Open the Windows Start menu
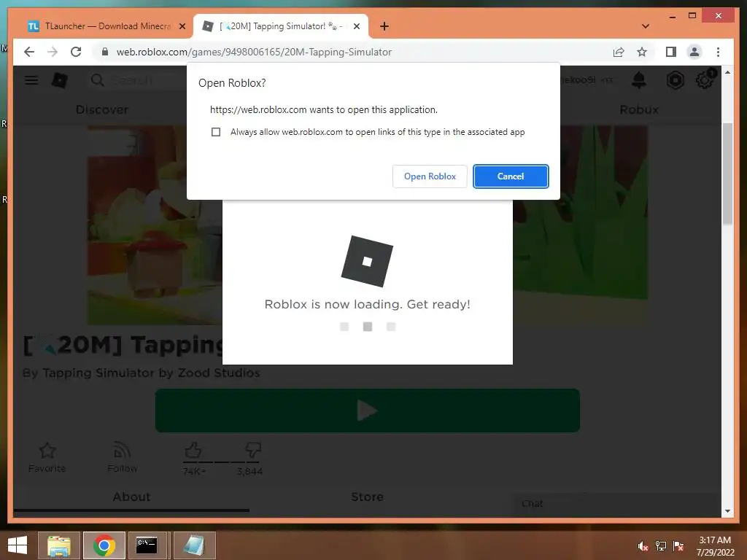 [18, 545]
